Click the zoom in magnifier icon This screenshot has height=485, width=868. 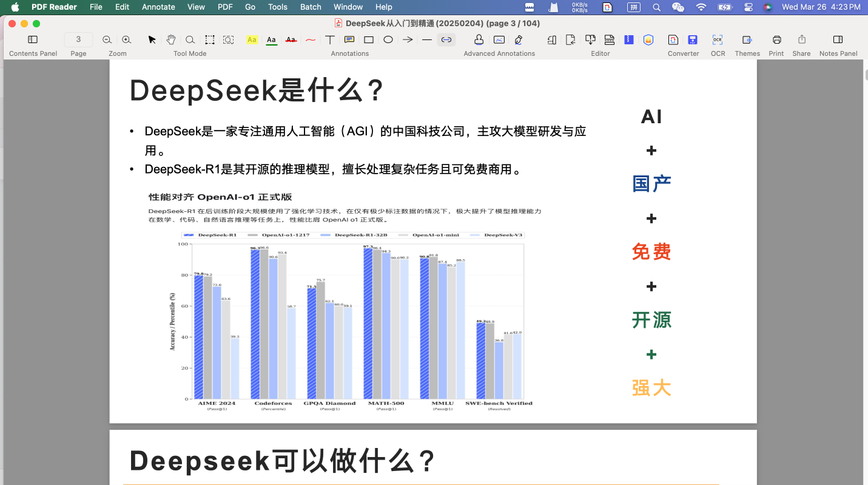[126, 39]
